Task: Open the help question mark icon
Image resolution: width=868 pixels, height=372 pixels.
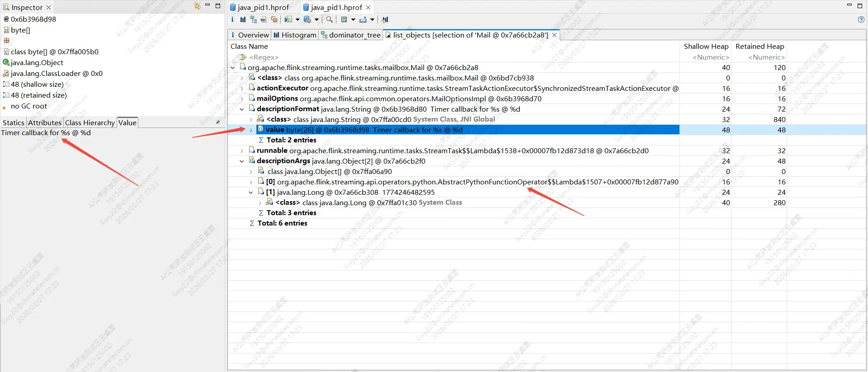Action: pyautogui.click(x=861, y=19)
